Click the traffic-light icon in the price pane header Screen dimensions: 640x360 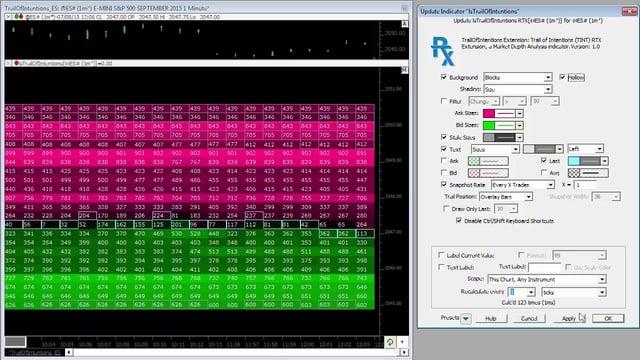point(18,17)
